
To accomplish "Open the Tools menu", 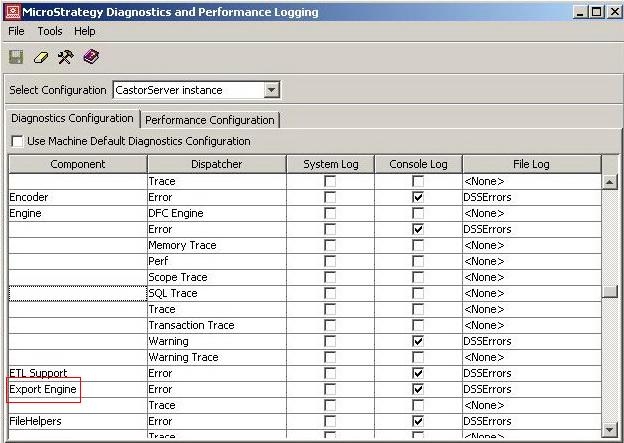I will click(50, 31).
